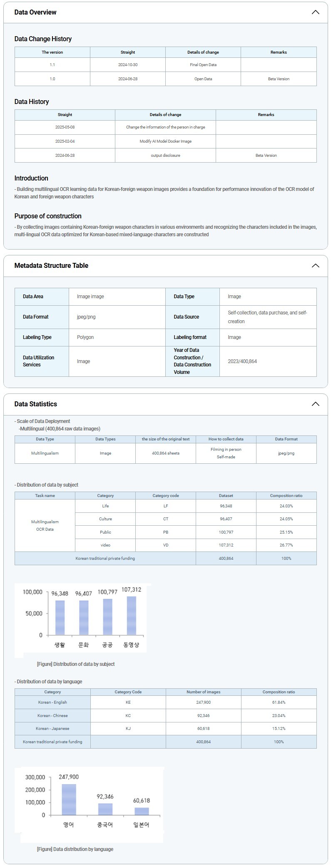This screenshot has height=868, width=331.
Task: Click the Category code column header
Action: pos(166,496)
